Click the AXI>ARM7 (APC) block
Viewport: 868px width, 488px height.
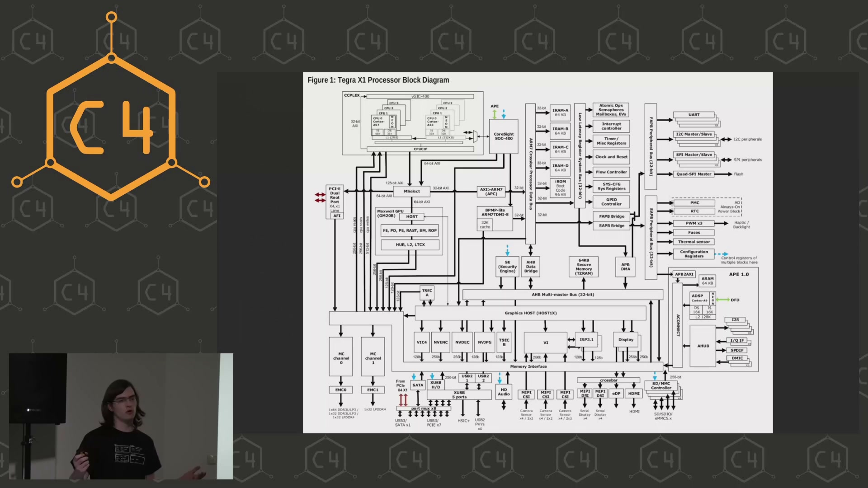click(x=491, y=192)
